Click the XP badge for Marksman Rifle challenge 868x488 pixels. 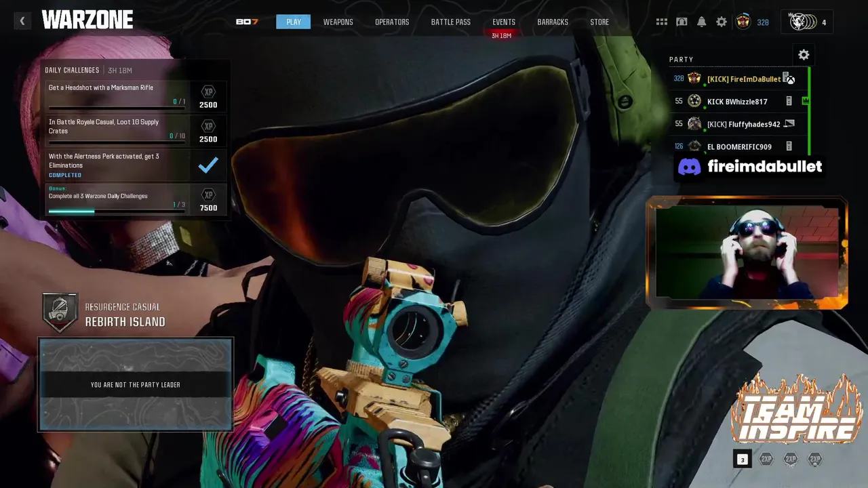coord(208,91)
